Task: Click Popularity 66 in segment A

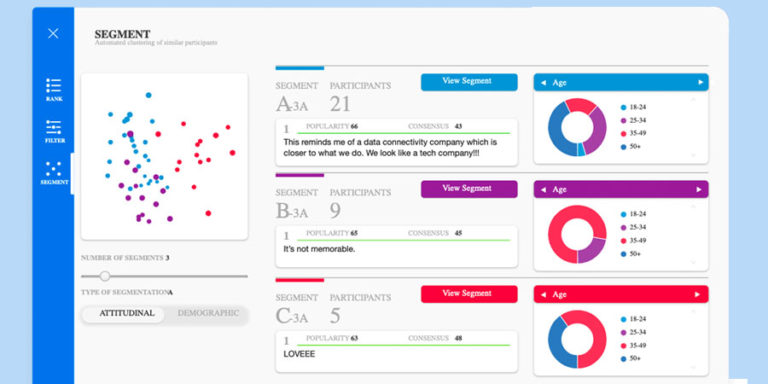Action: 332,126
